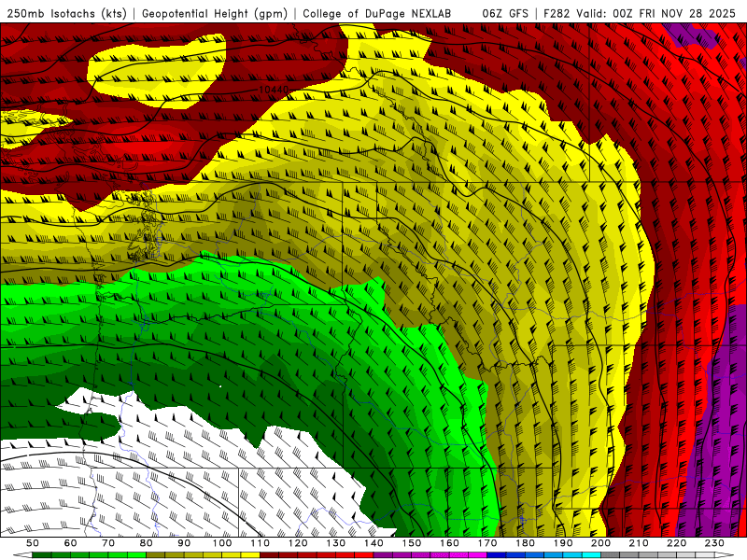This screenshot has width=747, height=560.
Task: Click the '170' value on the color scale
Action: click(487, 543)
